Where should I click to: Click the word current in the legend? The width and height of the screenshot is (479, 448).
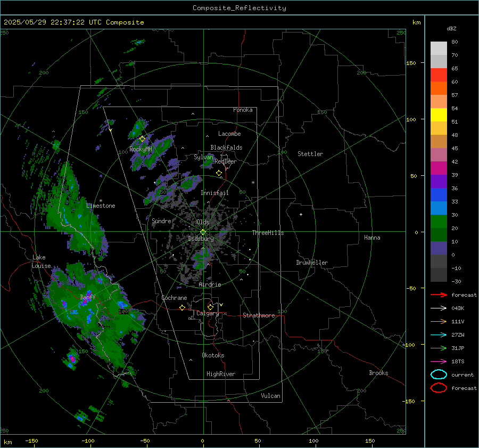point(463,375)
